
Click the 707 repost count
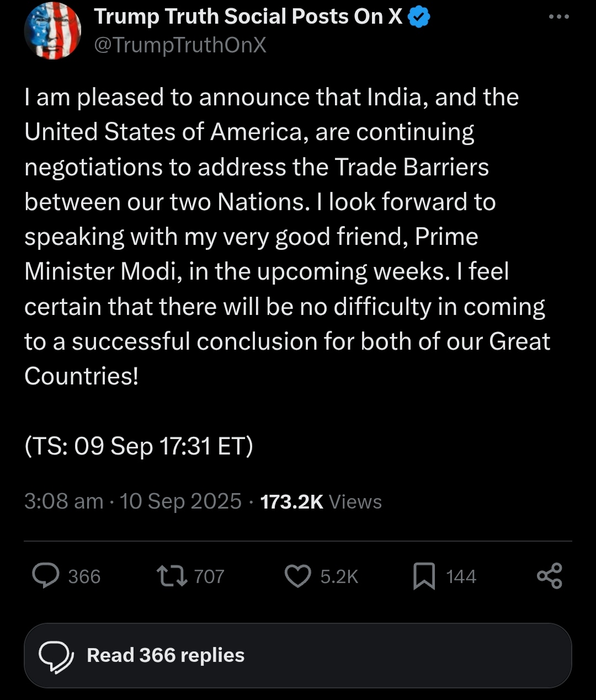pyautogui.click(x=209, y=577)
